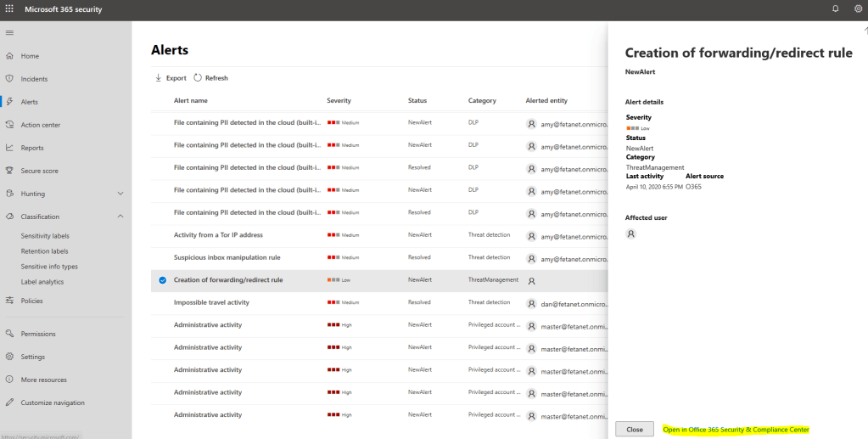Click the Secure score trophy icon
Screen dimensions: 868x439
point(9,171)
